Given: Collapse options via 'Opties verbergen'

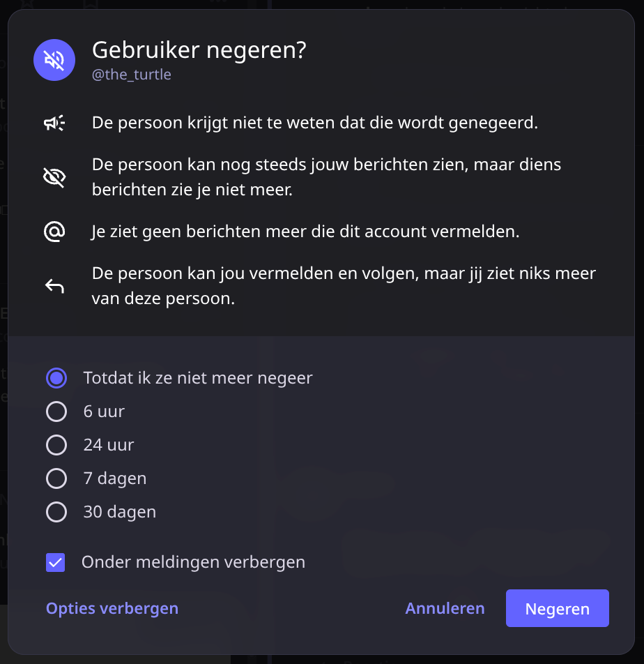Looking at the screenshot, I should [112, 608].
